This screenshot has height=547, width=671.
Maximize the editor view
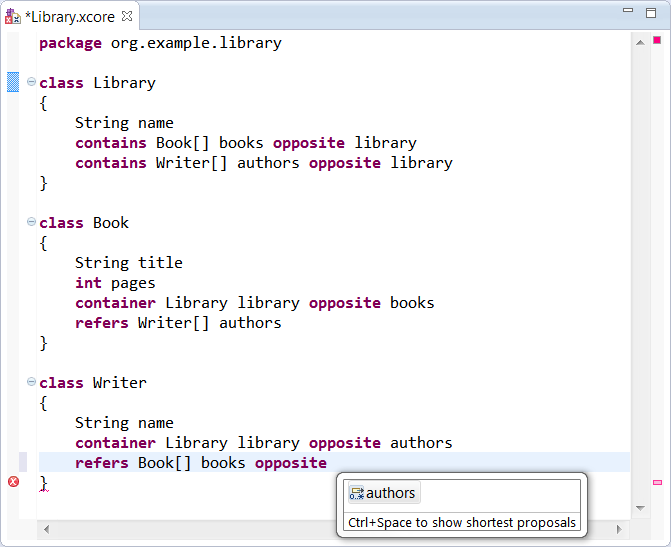(651, 13)
